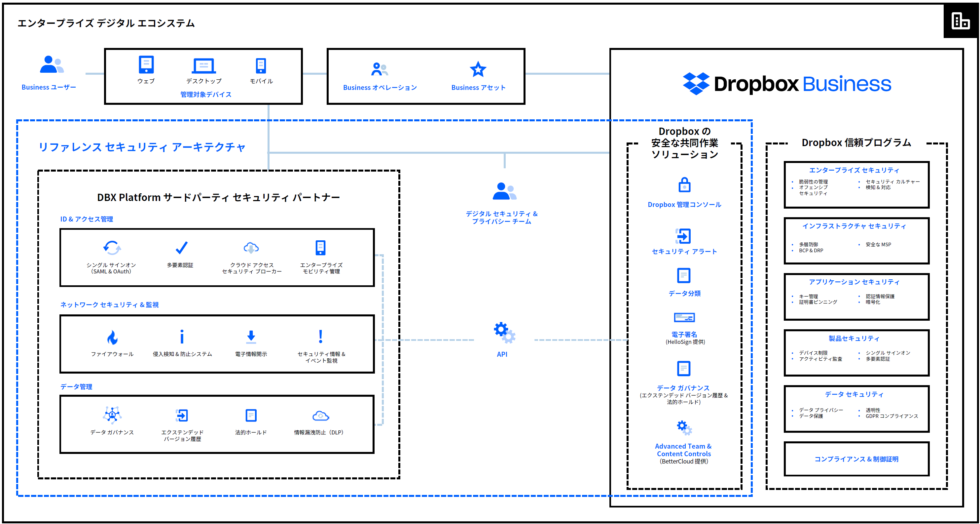Click the GDPR コンプライアンス bullet item

(x=891, y=416)
